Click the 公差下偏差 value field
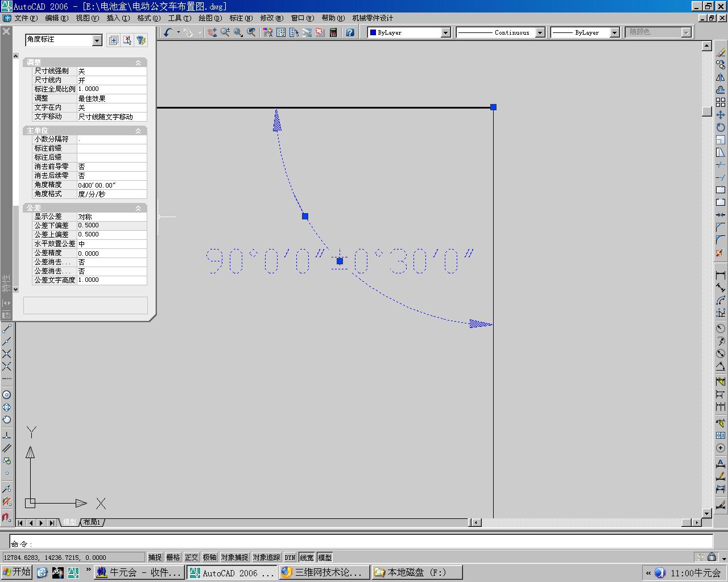 coord(112,226)
